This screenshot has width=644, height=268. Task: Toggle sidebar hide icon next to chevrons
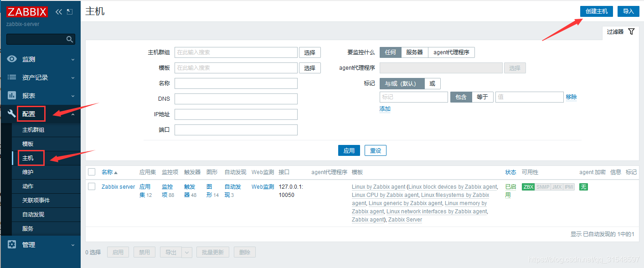click(70, 12)
